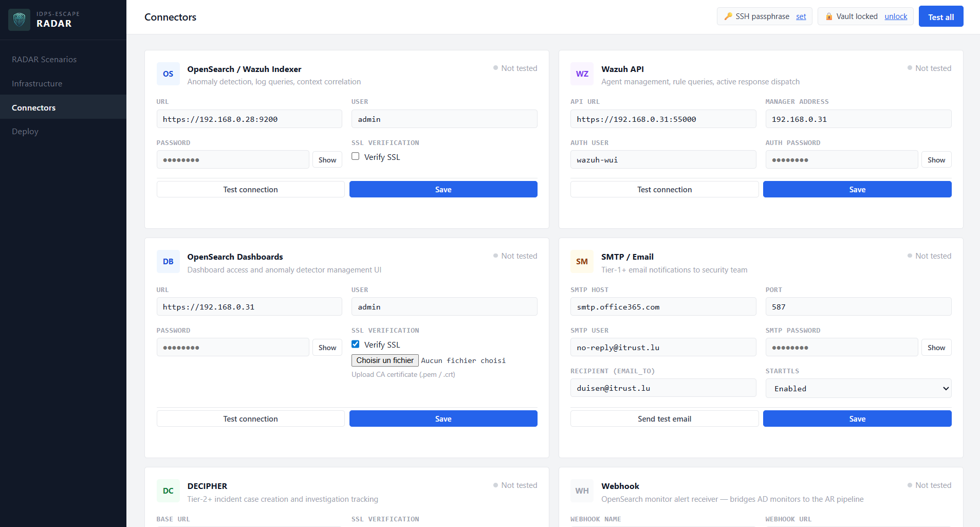Test connection for OpenSearch Wazuh Indexer
The image size is (980, 527).
[250, 189]
